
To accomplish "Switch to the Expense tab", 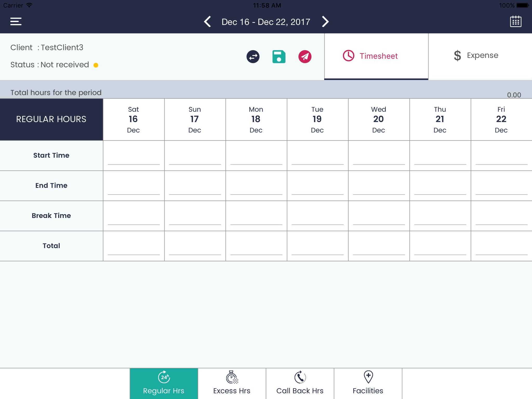I will pyautogui.click(x=480, y=56).
